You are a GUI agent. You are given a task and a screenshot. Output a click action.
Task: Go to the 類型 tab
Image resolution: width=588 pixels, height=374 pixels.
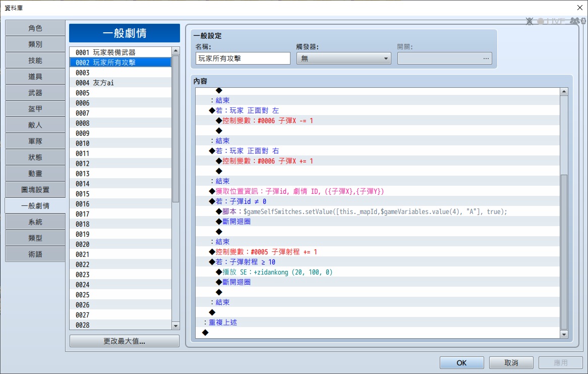(35, 238)
